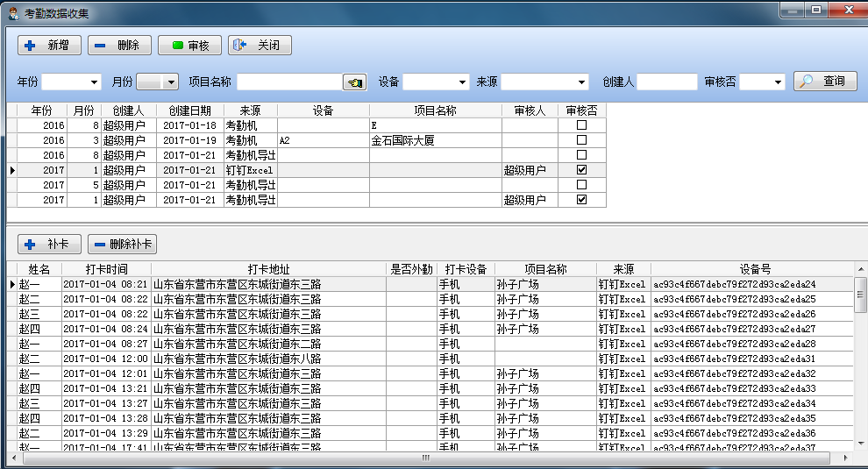Viewport: 868px width, 469px height.
Task: Click the 查询 magnifier search button
Action: click(x=825, y=82)
